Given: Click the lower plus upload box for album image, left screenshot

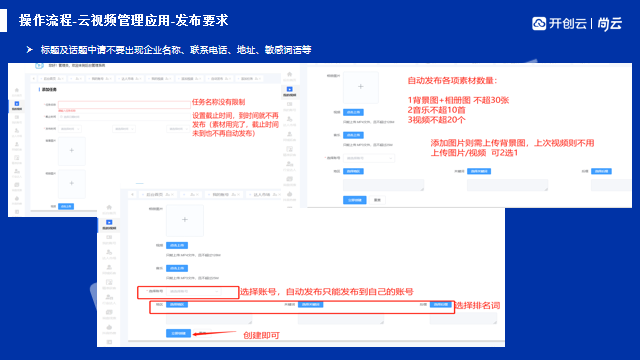Looking at the screenshot, I should (x=71, y=184).
